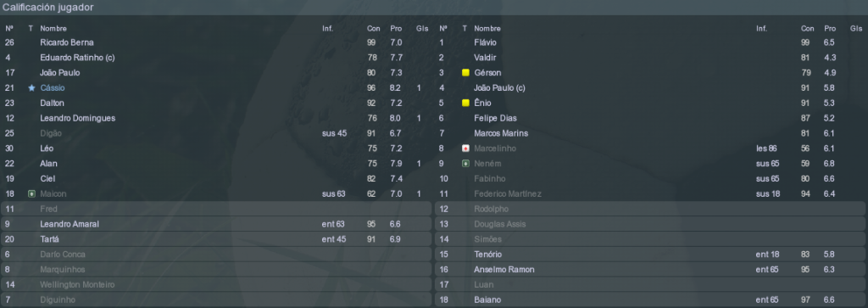Select Baiano substitute row
Viewport: 868px width, 308px height.
[650, 300]
